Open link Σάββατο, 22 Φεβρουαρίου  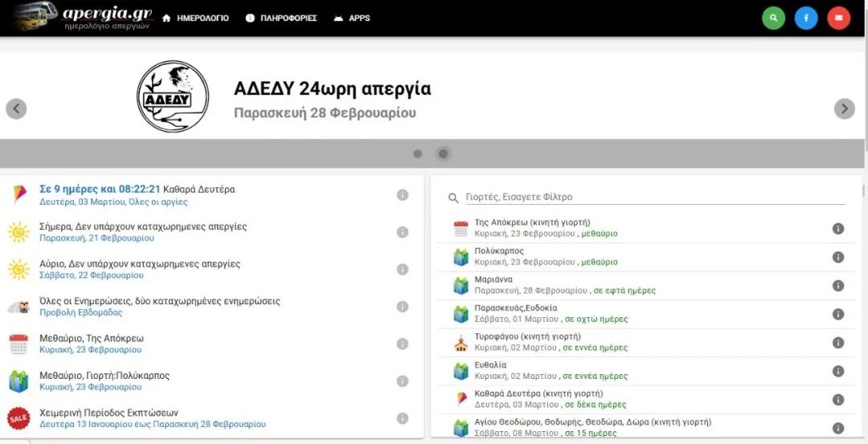[92, 275]
